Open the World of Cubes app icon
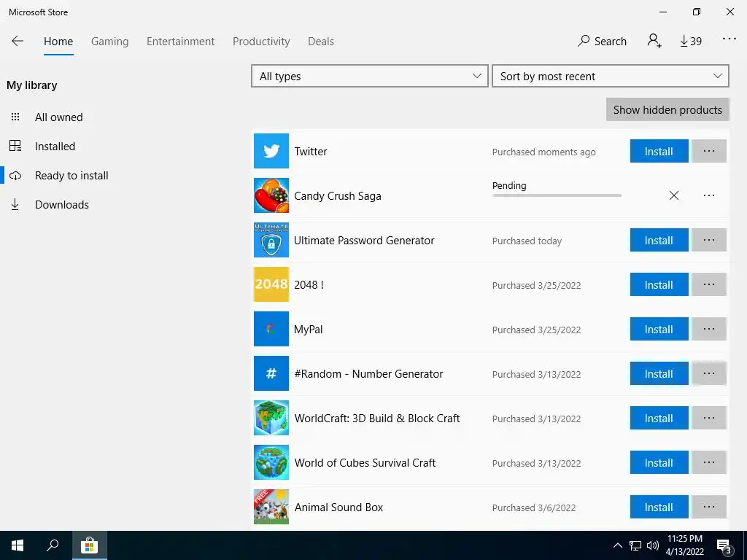747x560 pixels. [x=271, y=462]
